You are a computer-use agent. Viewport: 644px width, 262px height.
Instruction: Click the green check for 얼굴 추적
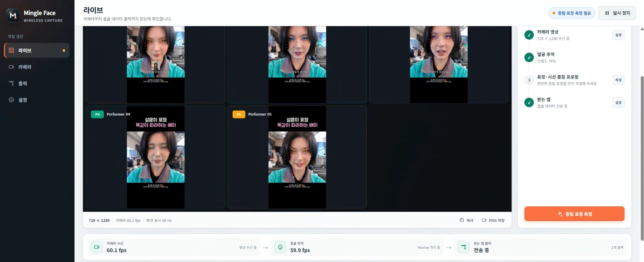click(x=529, y=57)
